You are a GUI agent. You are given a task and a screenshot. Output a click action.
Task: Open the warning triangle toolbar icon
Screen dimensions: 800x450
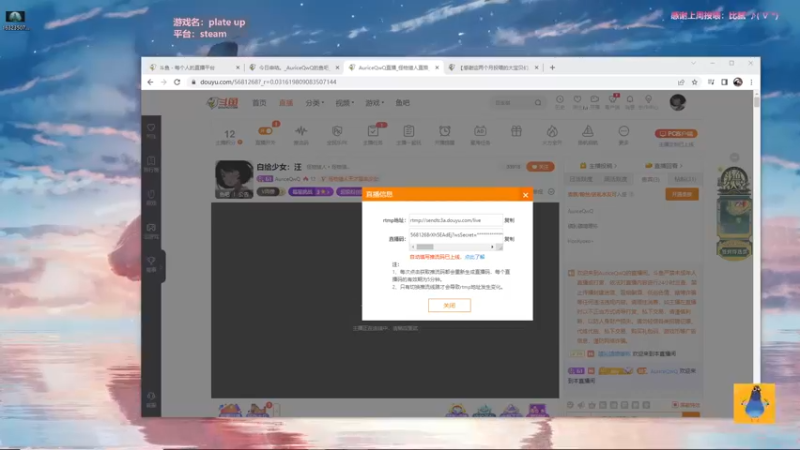click(588, 131)
